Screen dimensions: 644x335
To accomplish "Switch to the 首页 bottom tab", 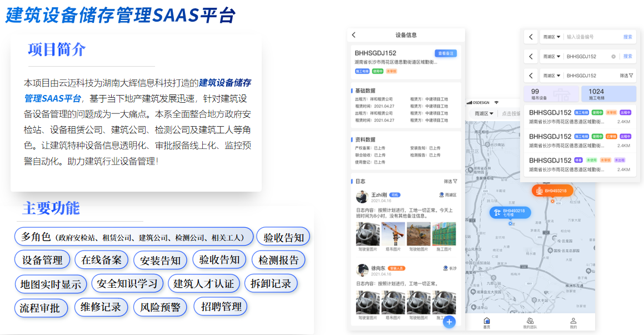I will [x=487, y=323].
